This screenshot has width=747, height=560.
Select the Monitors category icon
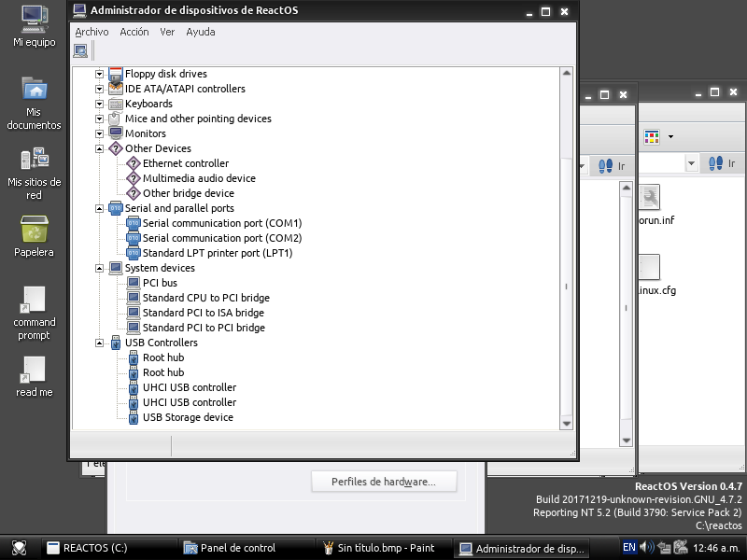(x=116, y=133)
